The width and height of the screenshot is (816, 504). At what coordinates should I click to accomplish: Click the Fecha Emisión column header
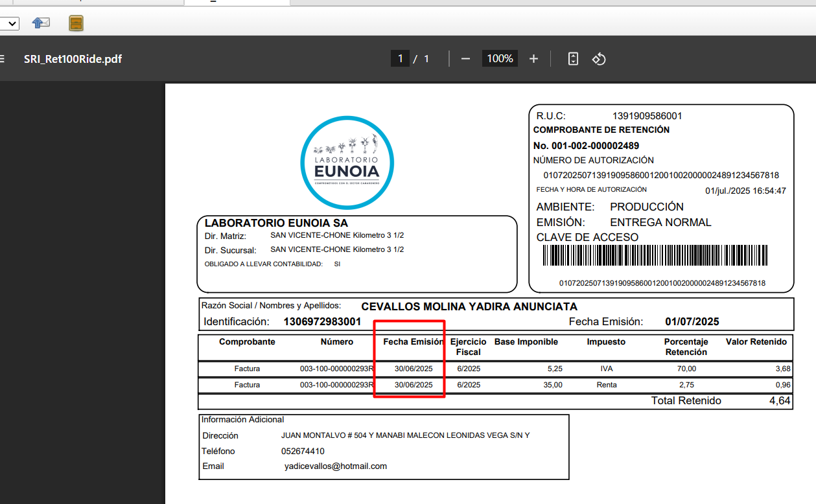click(413, 342)
